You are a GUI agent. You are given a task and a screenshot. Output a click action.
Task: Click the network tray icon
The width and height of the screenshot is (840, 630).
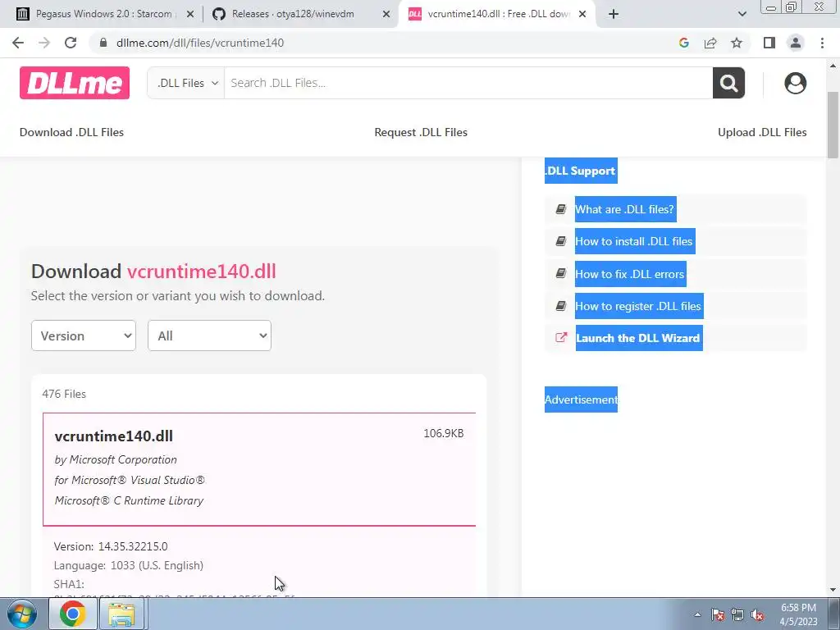tap(737, 614)
